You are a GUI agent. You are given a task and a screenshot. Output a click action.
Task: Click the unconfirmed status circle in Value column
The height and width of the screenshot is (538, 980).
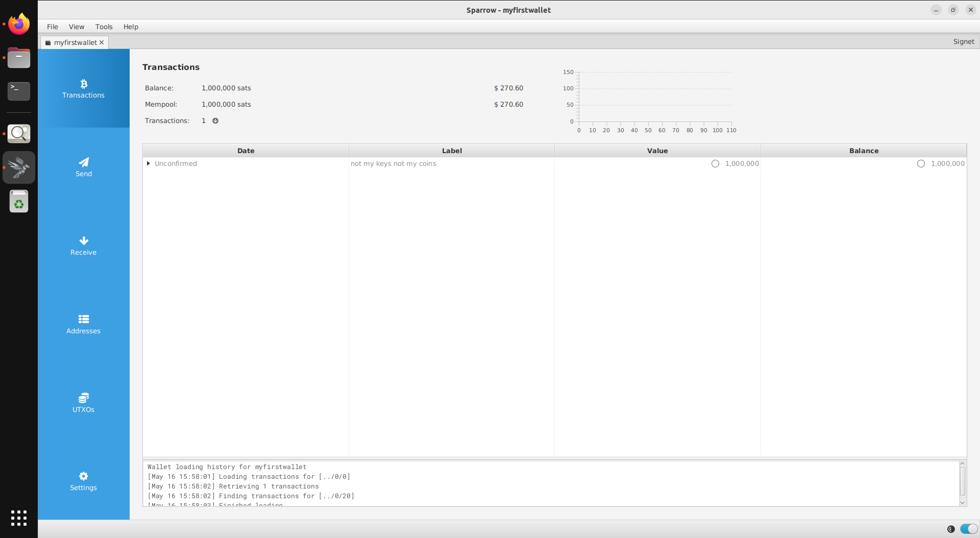coord(715,164)
